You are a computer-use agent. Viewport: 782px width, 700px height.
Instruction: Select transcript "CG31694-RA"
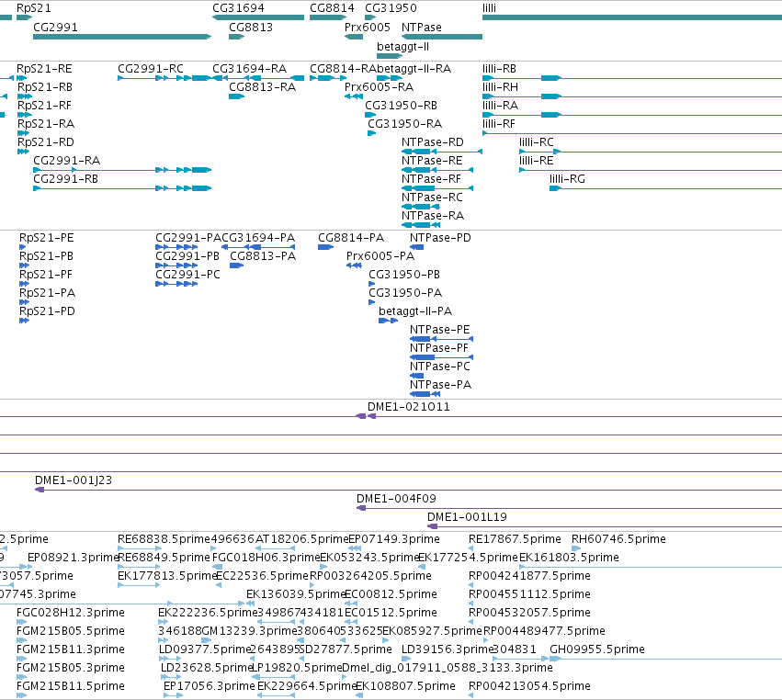[250, 69]
